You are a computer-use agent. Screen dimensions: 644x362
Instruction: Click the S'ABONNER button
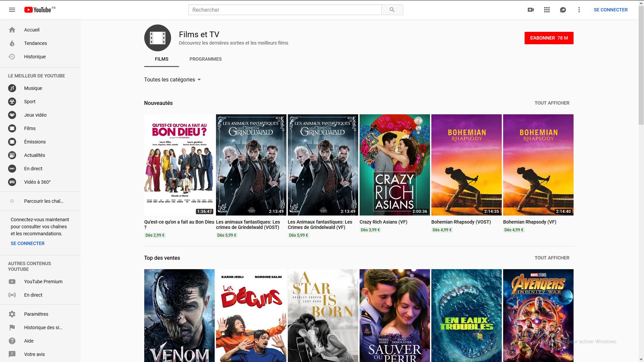pyautogui.click(x=549, y=38)
